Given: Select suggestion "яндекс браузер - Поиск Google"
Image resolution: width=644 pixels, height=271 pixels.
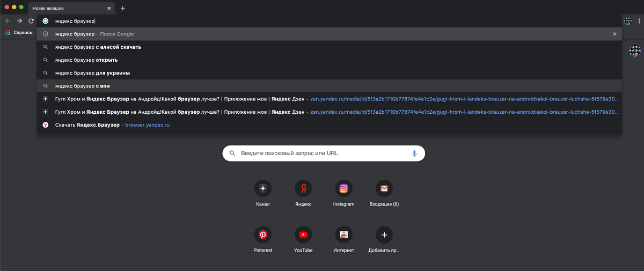Looking at the screenshot, I should point(330,34).
